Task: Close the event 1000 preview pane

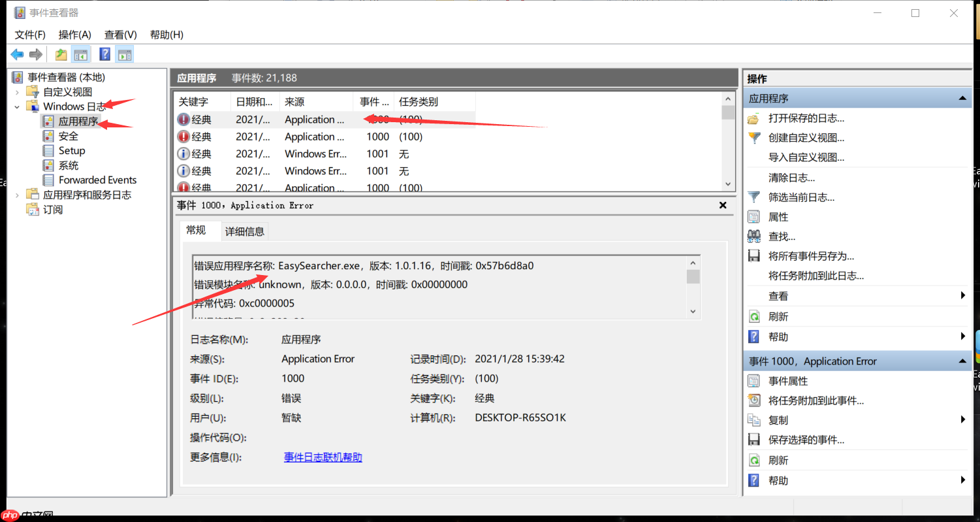Action: [723, 205]
